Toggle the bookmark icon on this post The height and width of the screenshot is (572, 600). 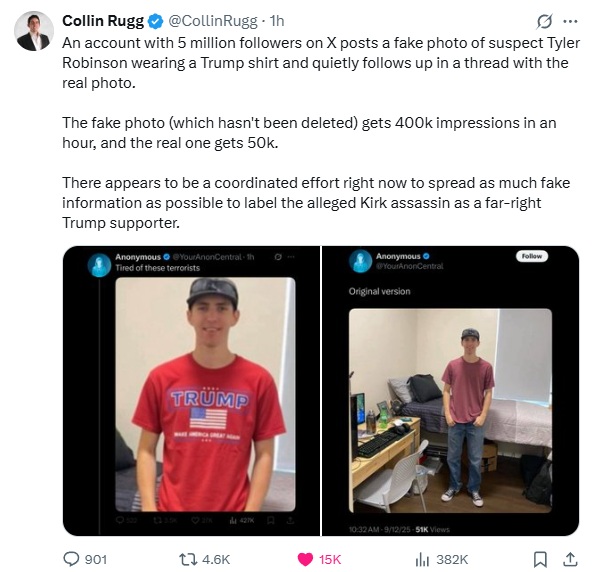click(x=540, y=559)
